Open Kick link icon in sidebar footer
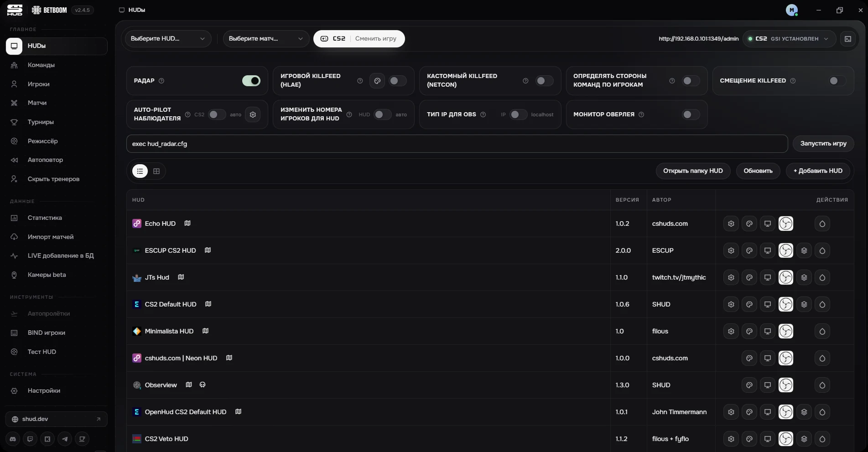 click(x=47, y=439)
